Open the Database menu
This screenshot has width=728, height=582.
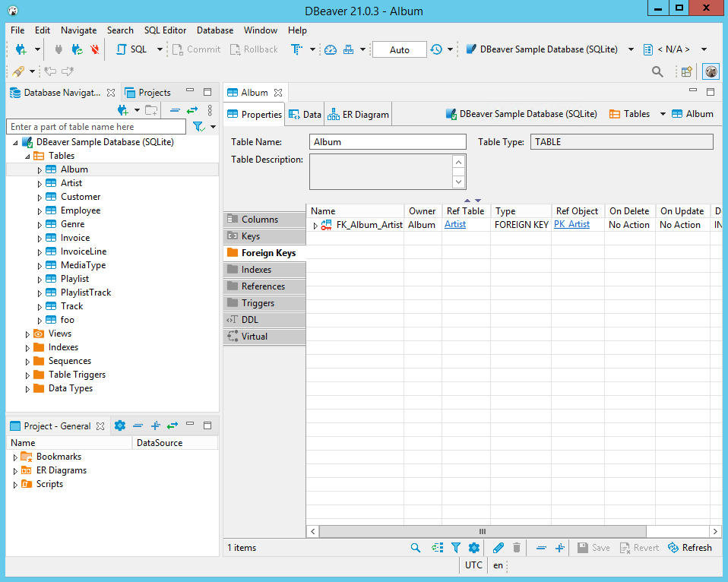click(x=215, y=30)
